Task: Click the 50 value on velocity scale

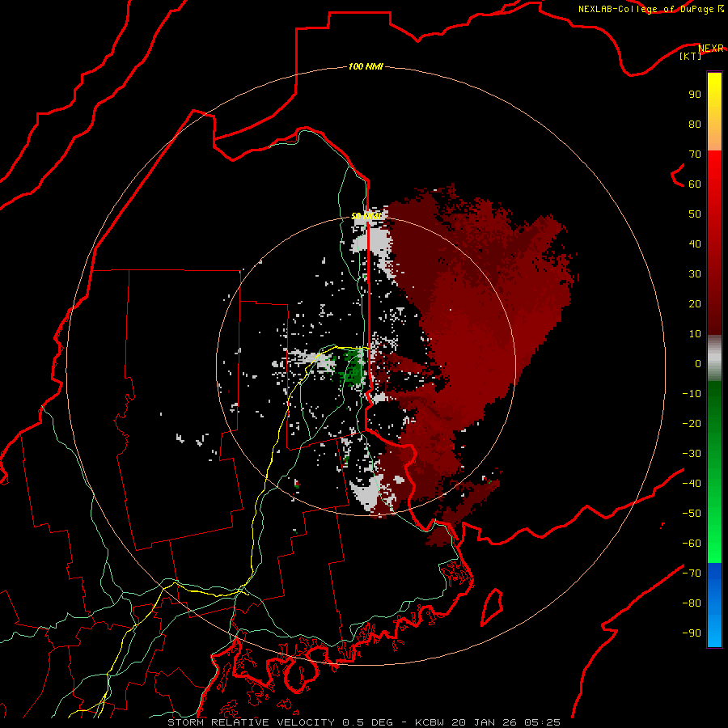Action: tap(695, 214)
